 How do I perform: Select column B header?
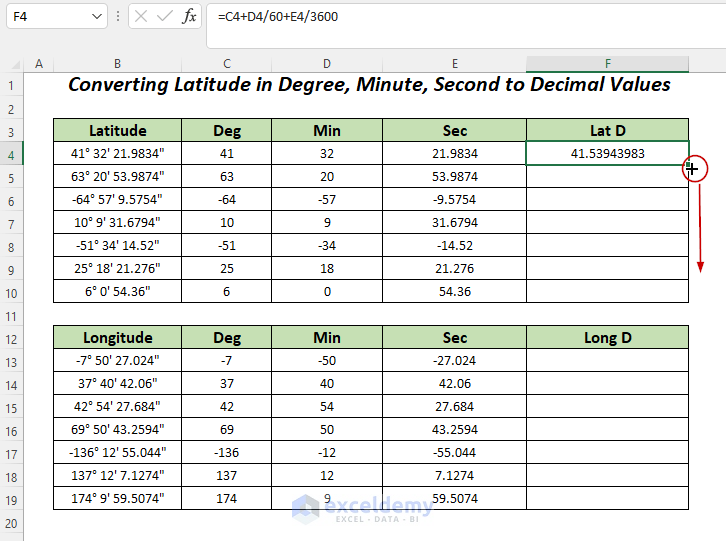[x=118, y=64]
